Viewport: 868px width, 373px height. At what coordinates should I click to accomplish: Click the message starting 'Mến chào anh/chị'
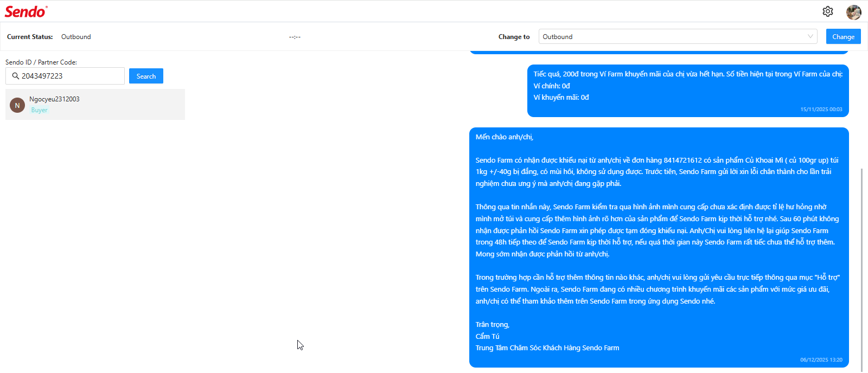(x=659, y=248)
